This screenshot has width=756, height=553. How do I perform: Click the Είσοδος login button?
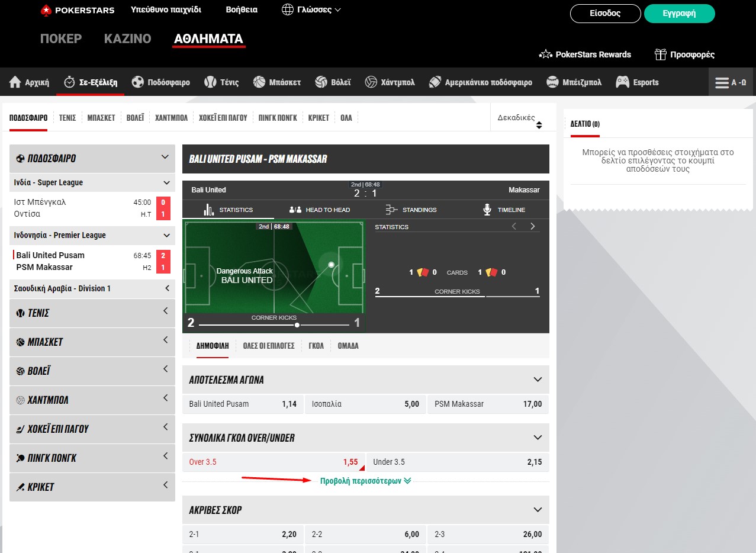point(605,13)
